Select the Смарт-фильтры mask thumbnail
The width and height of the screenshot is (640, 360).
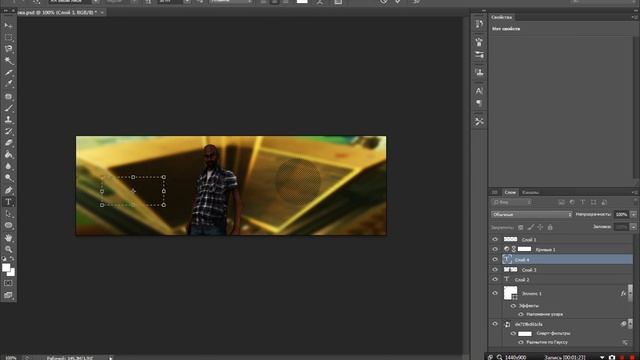525,333
